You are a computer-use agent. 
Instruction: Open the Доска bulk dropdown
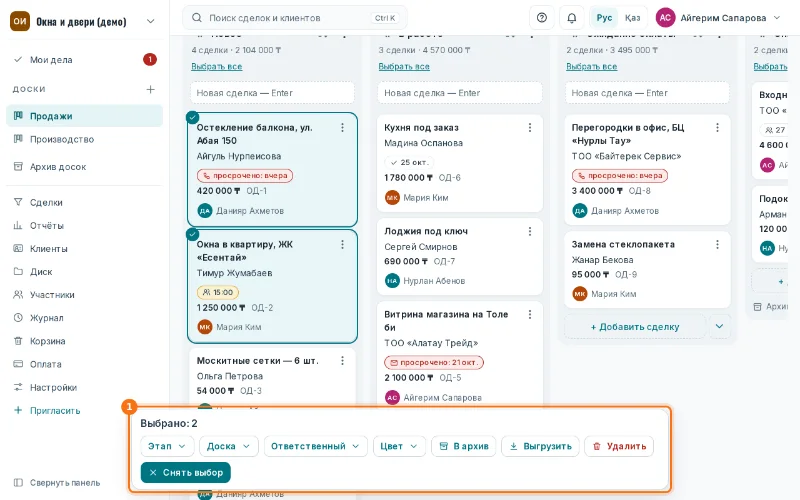click(229, 446)
